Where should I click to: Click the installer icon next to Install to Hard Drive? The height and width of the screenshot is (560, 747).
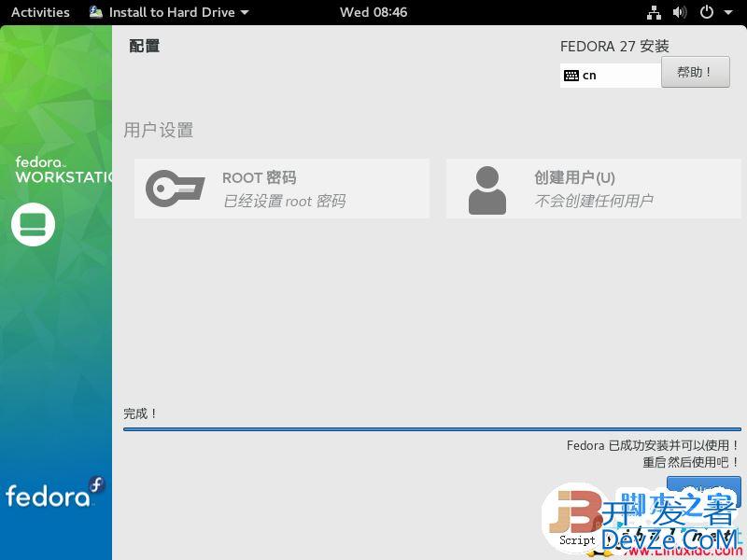(x=96, y=12)
